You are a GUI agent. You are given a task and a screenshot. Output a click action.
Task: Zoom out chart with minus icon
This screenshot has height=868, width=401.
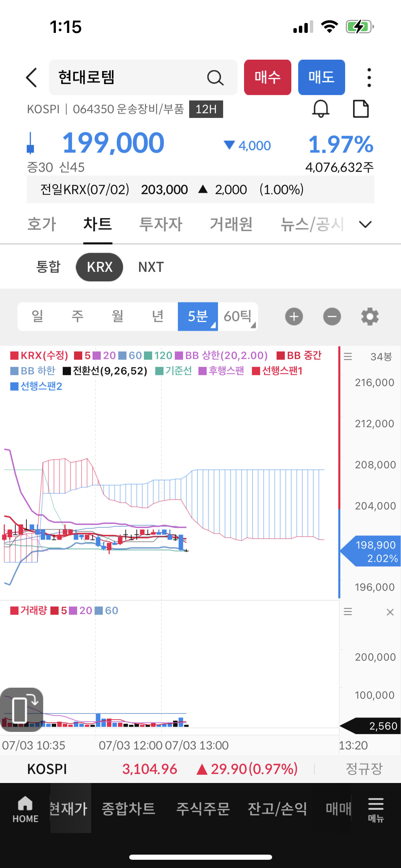[332, 316]
